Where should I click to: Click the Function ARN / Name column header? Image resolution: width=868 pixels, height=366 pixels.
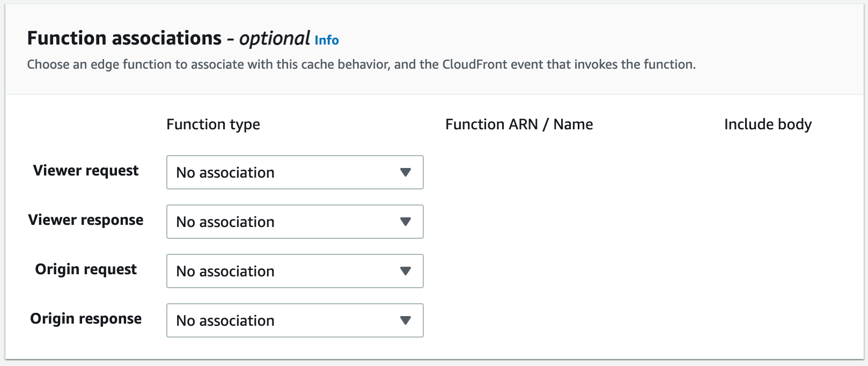(x=519, y=125)
